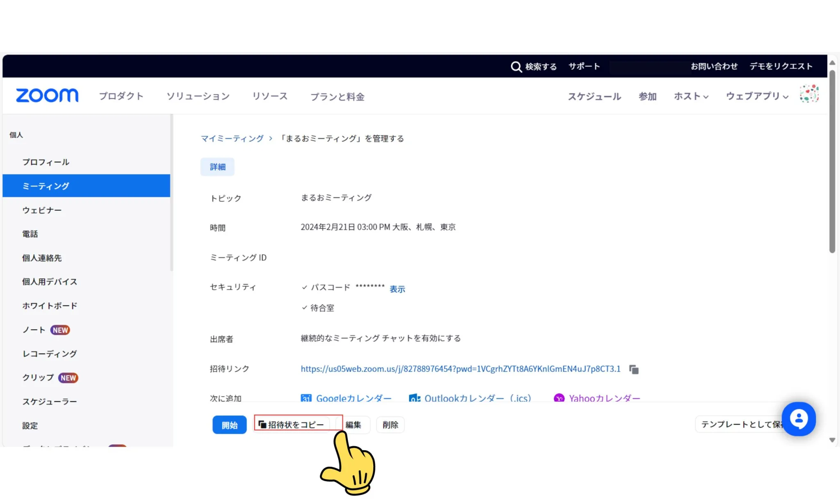Add to Yahooカレンダー
840x504 pixels.
click(x=605, y=398)
